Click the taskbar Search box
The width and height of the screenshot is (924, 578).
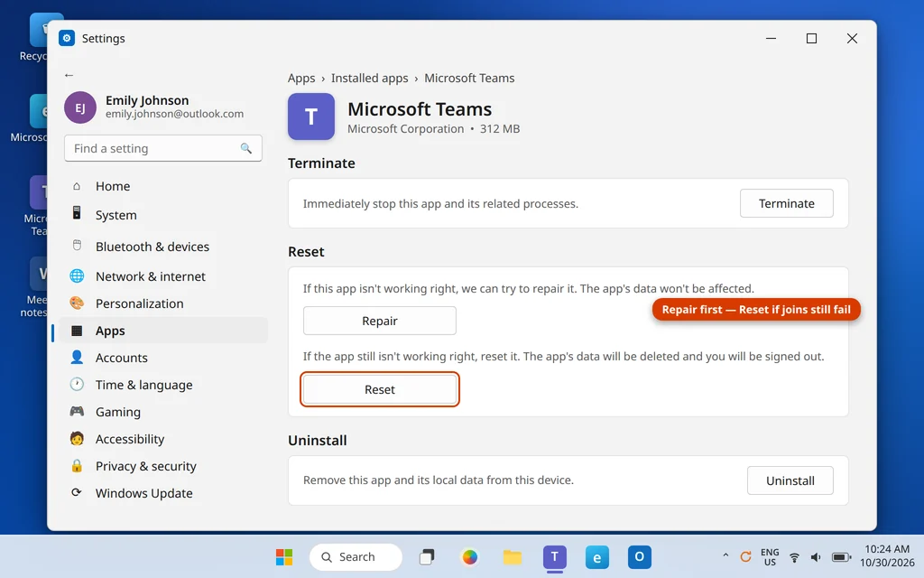(356, 556)
